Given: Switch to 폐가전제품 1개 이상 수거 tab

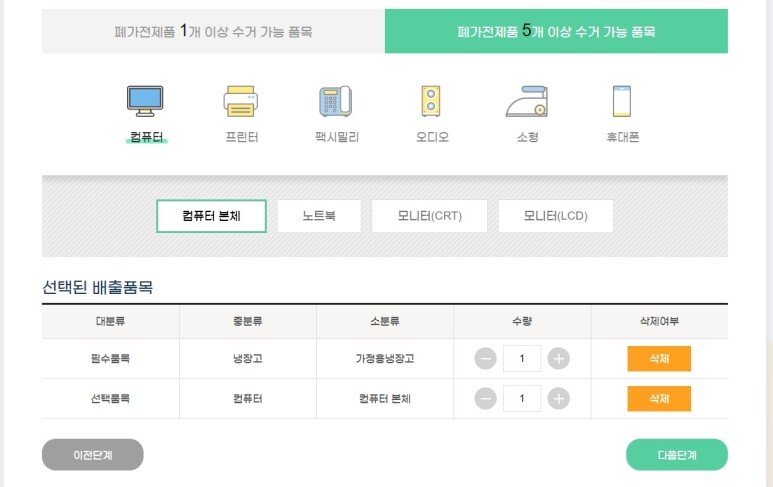Looking at the screenshot, I should pyautogui.click(x=213, y=31).
